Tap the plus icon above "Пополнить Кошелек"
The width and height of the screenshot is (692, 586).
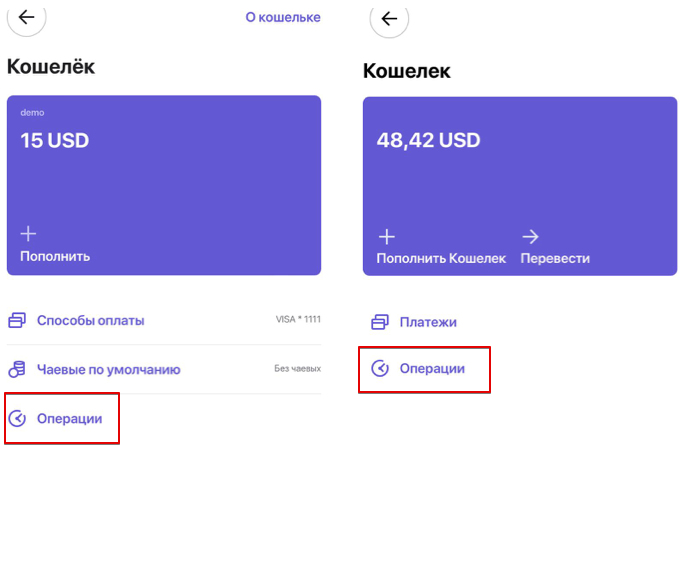pos(386,237)
